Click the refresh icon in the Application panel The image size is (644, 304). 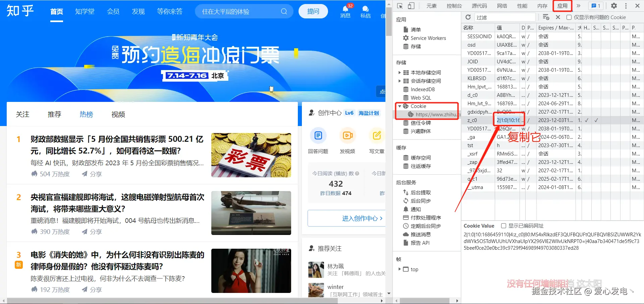point(468,17)
